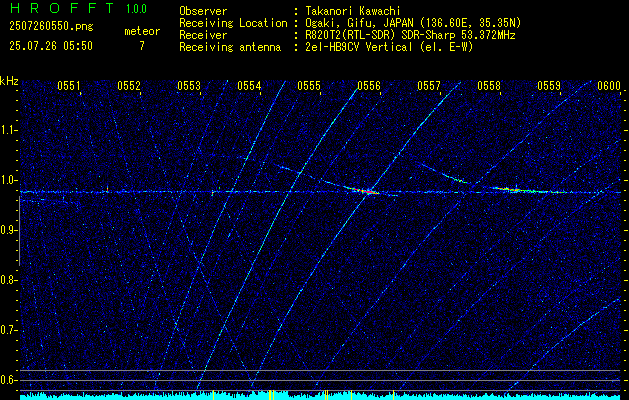
Task: Click the 0553 time axis label
Action: coord(189,85)
